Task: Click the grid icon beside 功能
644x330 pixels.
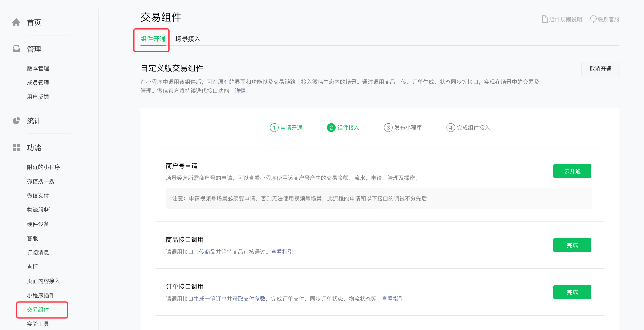Action: coord(16,147)
